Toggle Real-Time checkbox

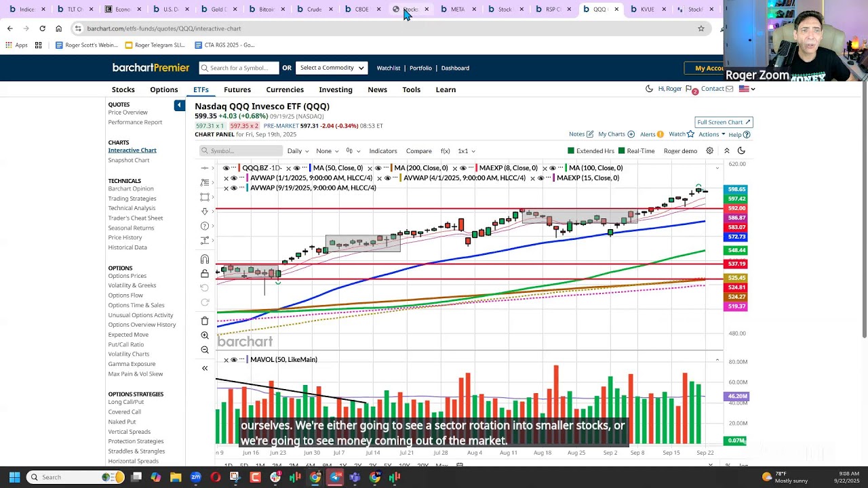[x=622, y=150]
